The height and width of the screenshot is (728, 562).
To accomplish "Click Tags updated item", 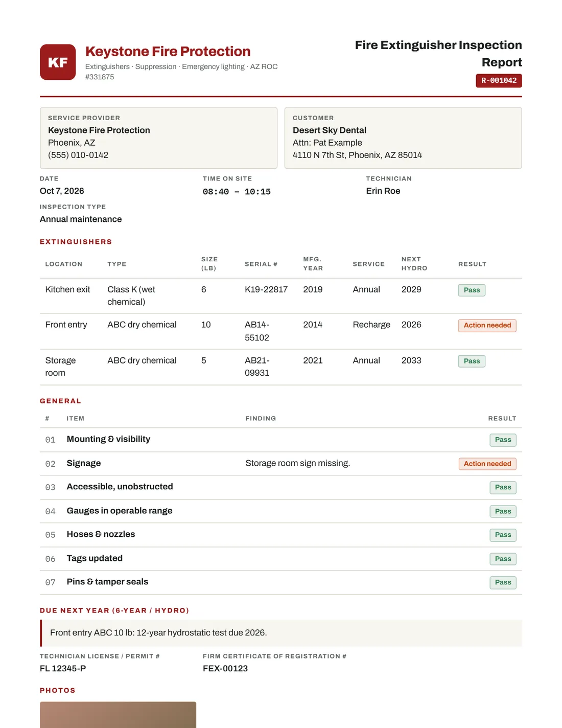I will (x=95, y=558).
